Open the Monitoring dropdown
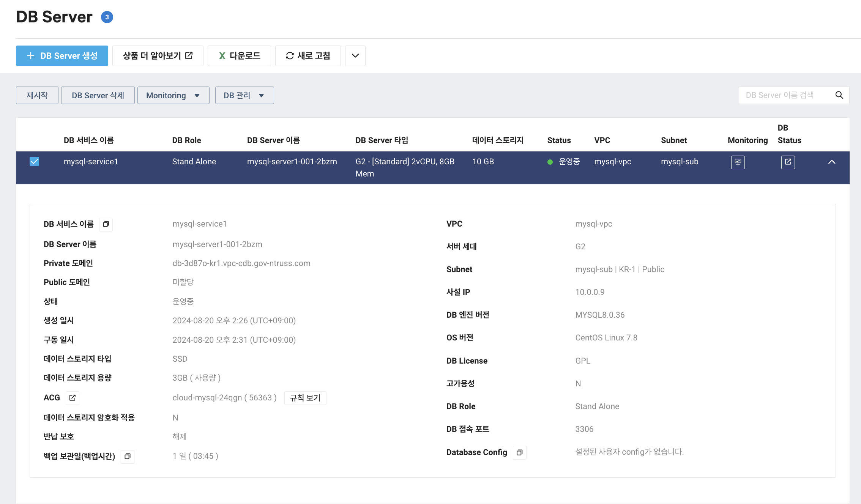This screenshot has width=861, height=504. [173, 95]
